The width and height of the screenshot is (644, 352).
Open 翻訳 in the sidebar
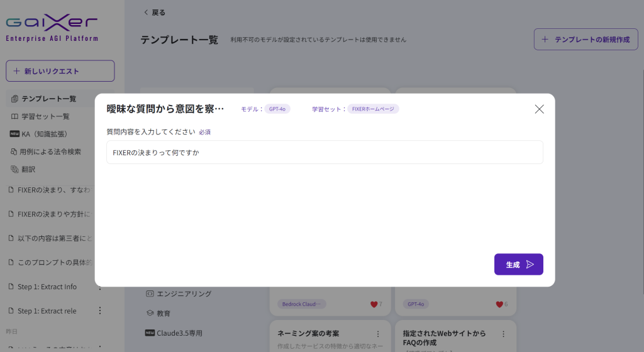pos(28,169)
